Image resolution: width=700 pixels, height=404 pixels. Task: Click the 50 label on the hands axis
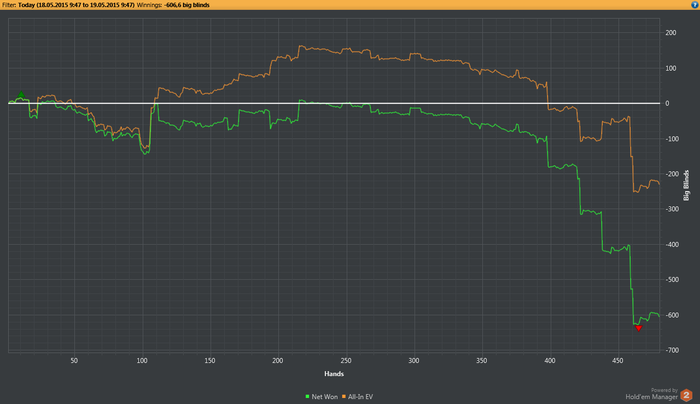click(74, 360)
